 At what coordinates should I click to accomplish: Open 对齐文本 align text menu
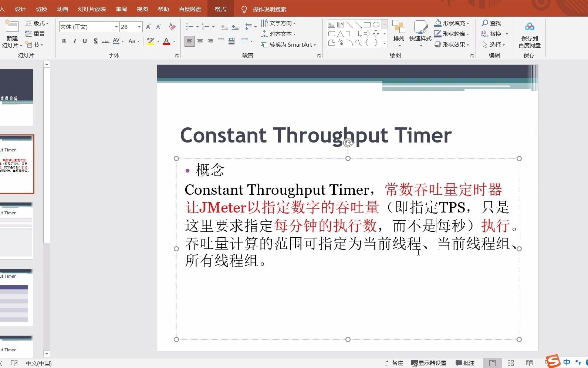(x=278, y=34)
